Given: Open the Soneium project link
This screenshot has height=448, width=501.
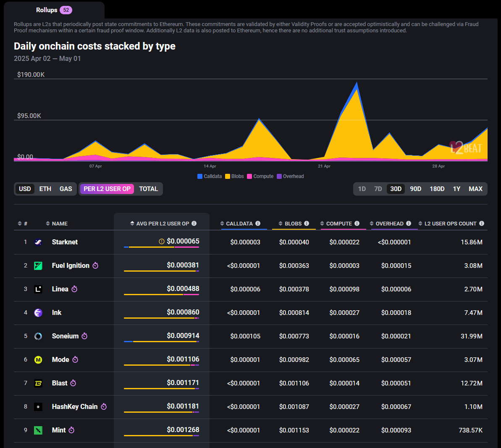Looking at the screenshot, I should pyautogui.click(x=65, y=336).
